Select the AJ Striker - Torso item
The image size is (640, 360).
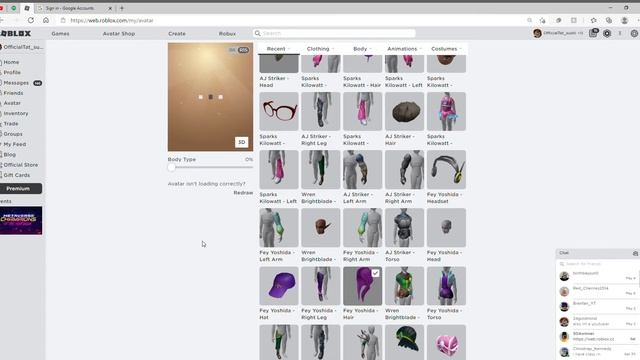tap(404, 228)
